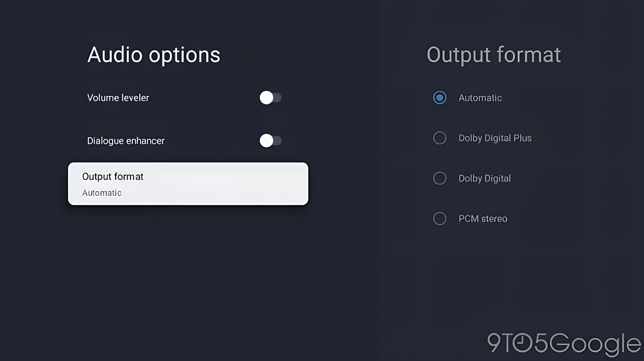Click the Automatic label text
Screen dimensions: 644x361
pos(480,97)
